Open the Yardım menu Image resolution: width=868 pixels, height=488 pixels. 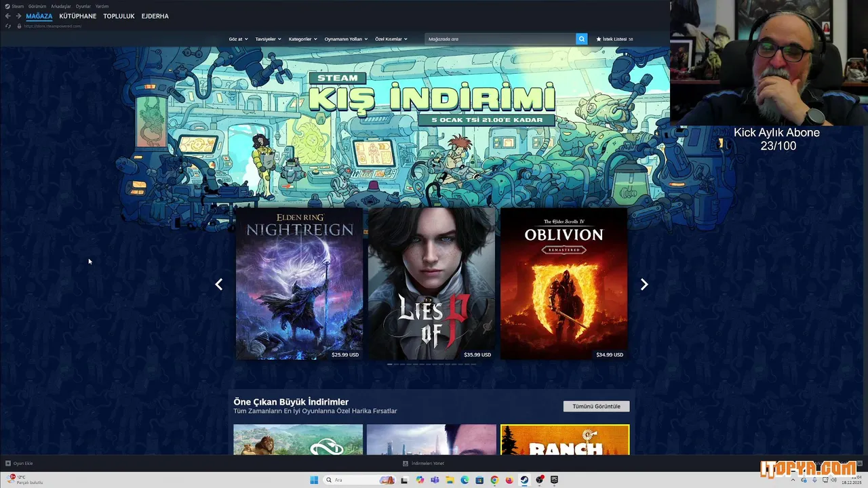102,6
